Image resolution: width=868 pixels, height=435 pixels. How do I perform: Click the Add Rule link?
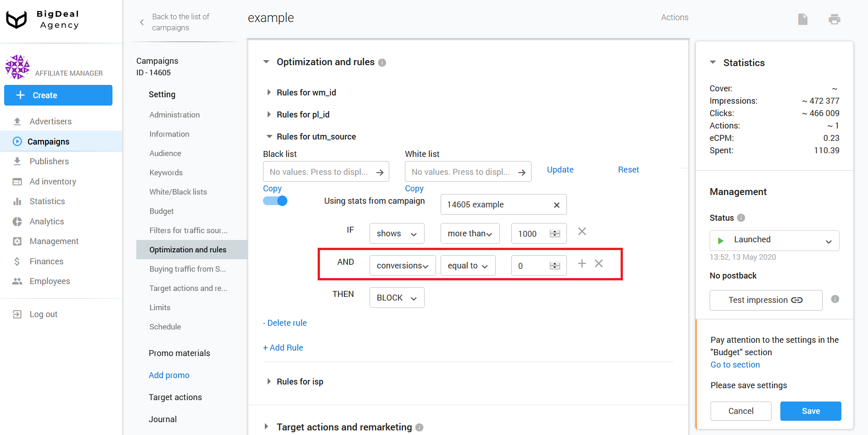pos(283,347)
